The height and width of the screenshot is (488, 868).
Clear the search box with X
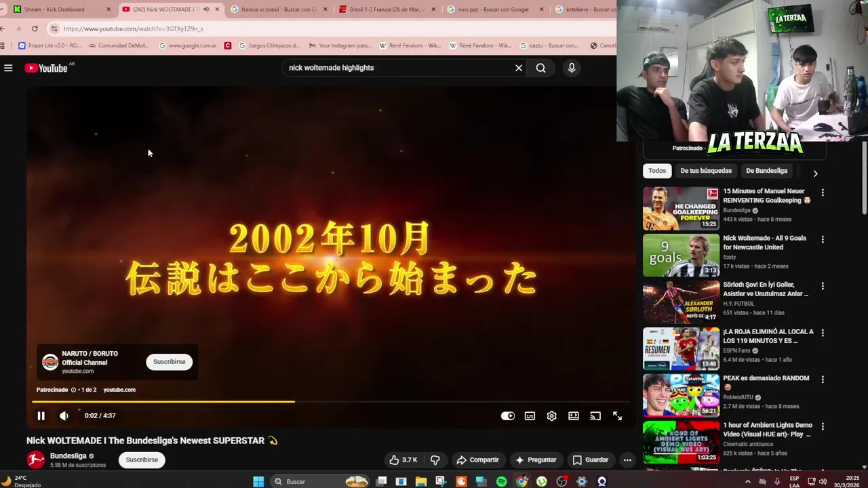pyautogui.click(x=519, y=68)
